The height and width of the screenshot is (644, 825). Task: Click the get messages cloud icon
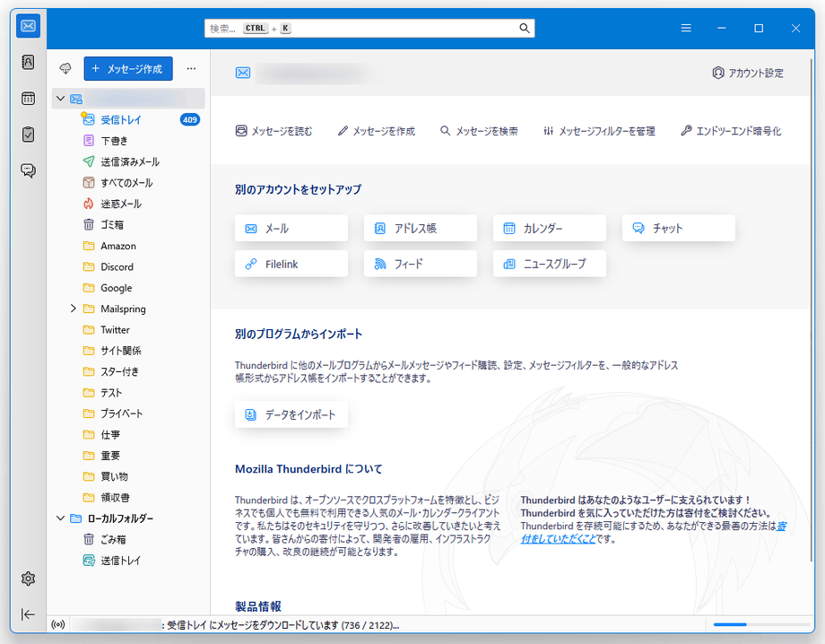[65, 68]
